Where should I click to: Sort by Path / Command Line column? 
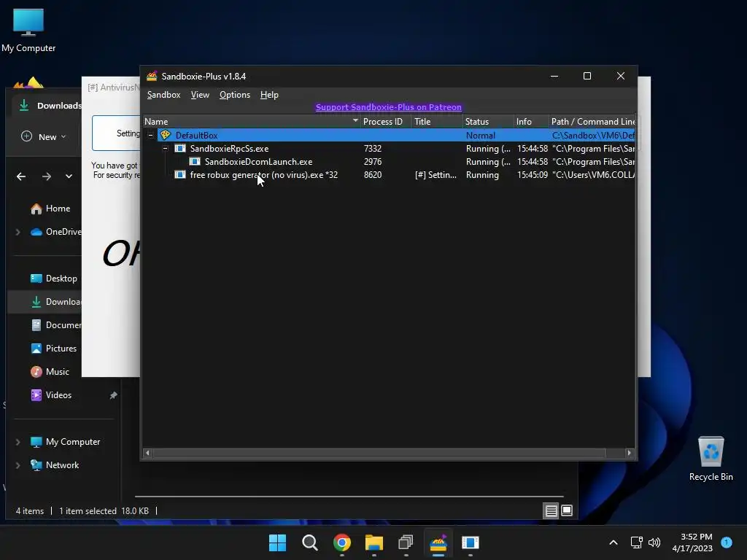[592, 122]
